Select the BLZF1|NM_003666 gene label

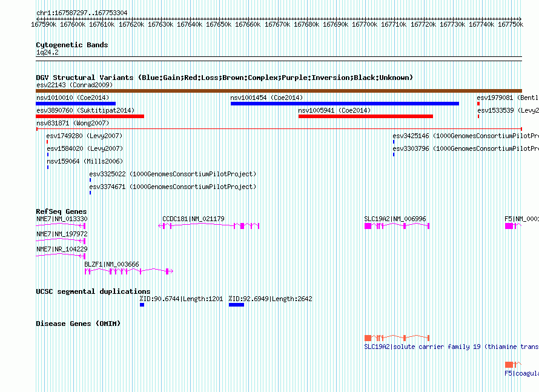click(x=111, y=264)
